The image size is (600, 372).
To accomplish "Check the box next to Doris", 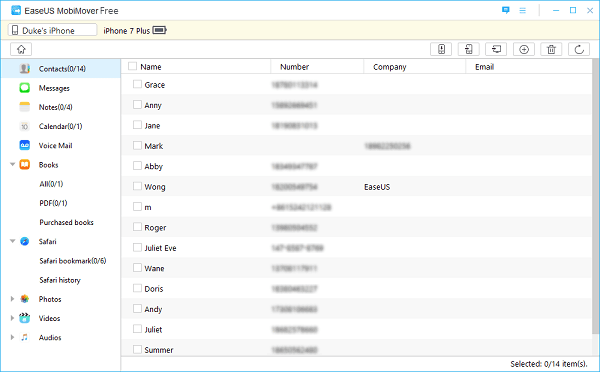I will coord(137,288).
